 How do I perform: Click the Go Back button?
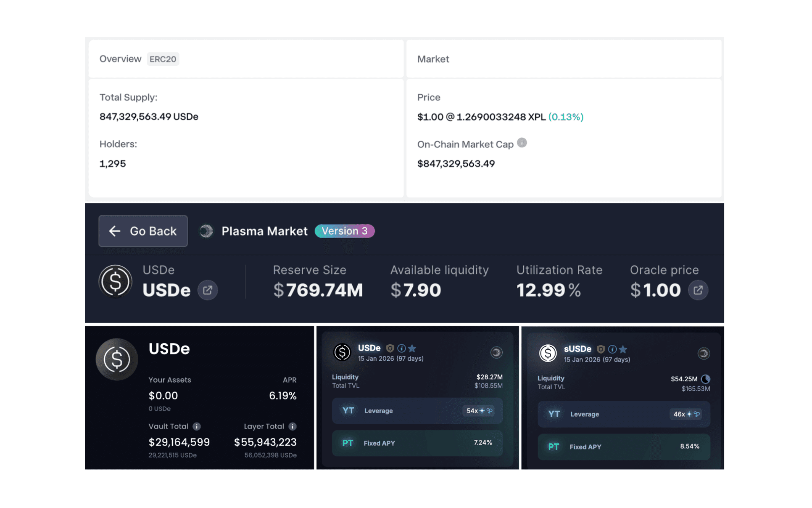point(143,231)
